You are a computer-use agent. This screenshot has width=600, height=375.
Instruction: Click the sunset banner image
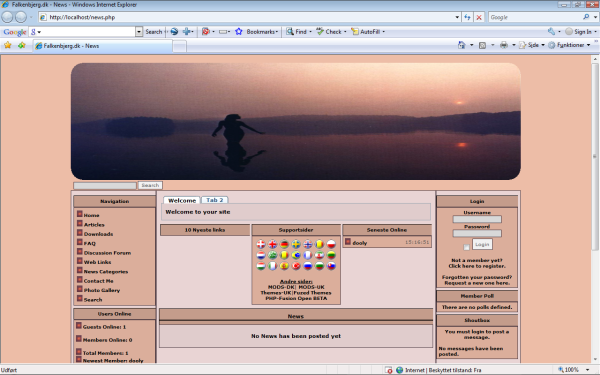[295, 121]
